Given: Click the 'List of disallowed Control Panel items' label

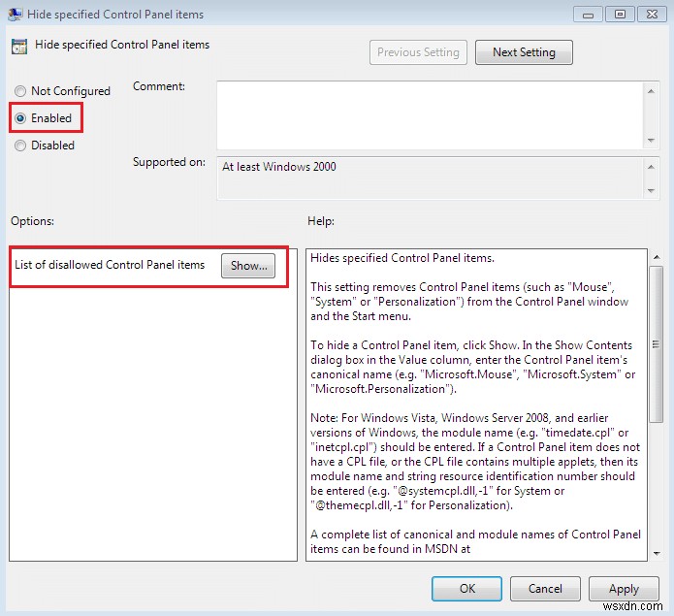Looking at the screenshot, I should [110, 265].
